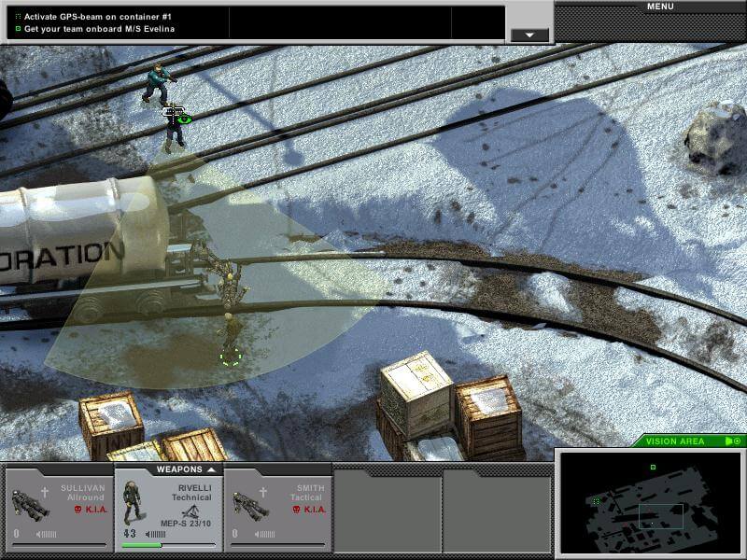The image size is (747, 560).
Task: Click the red skull icon beside Sullivan's K.I.A.
Action: [x=78, y=510]
